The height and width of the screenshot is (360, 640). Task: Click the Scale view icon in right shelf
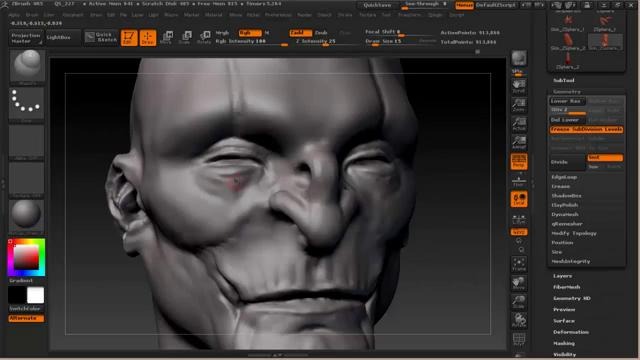[519, 302]
